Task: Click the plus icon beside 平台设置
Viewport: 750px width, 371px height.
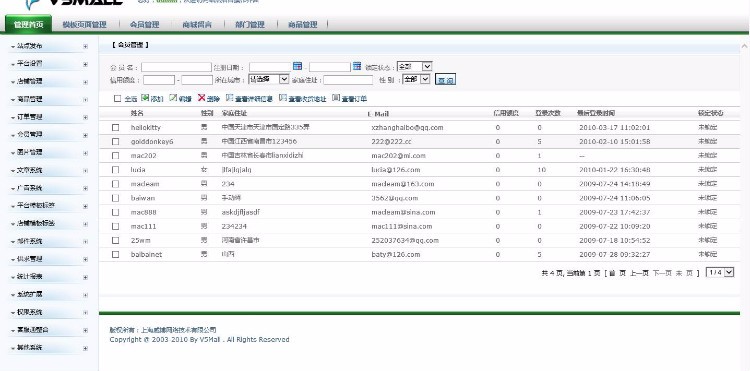Action: [85, 64]
